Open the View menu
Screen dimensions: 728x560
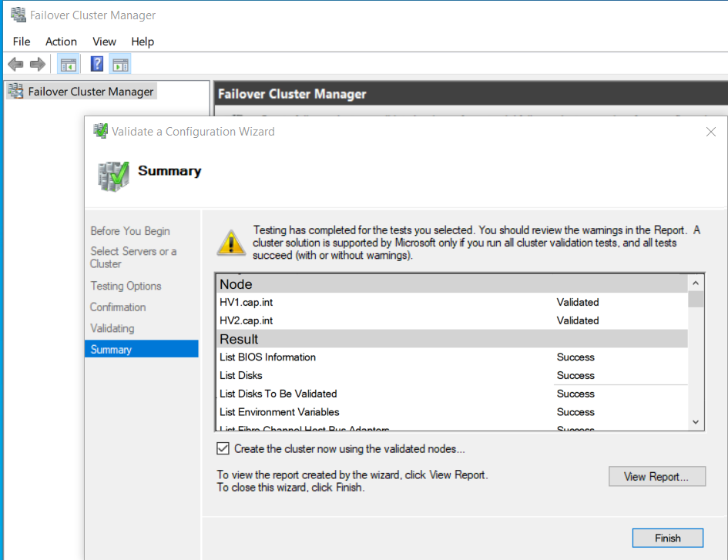pyautogui.click(x=104, y=42)
